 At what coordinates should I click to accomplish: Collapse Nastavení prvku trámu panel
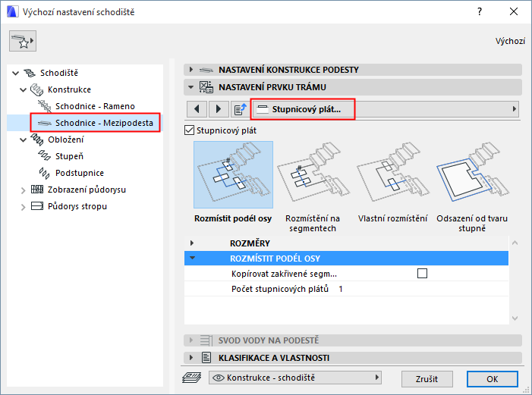click(x=191, y=87)
